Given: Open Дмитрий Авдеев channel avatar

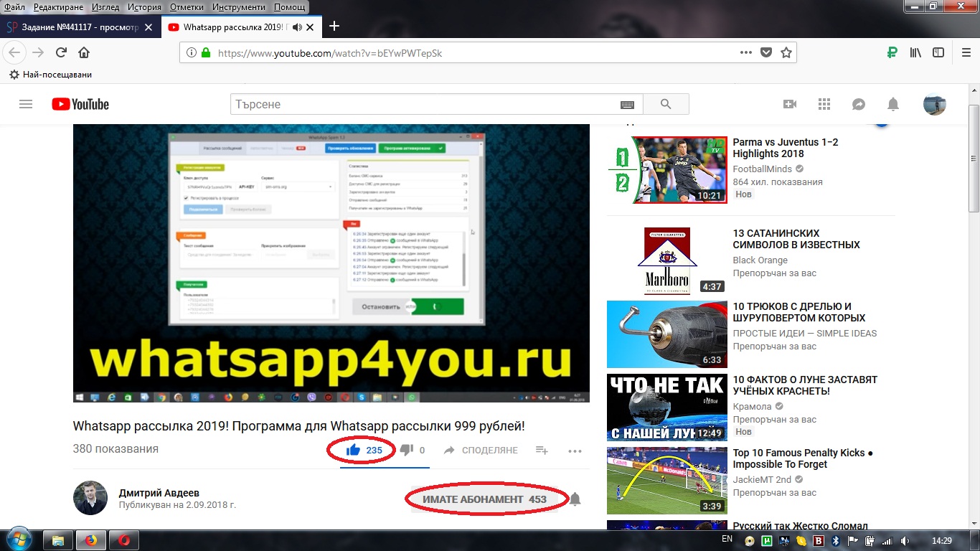Looking at the screenshot, I should pos(90,498).
